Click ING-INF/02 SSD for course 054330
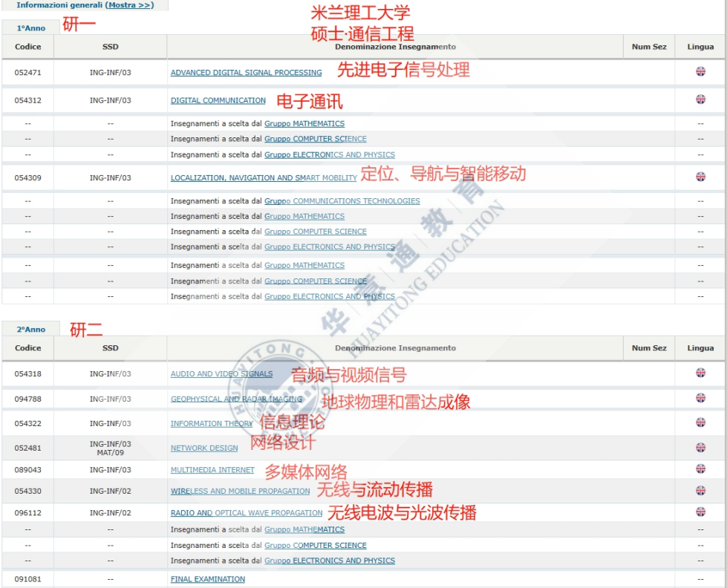The width and height of the screenshot is (727, 588). coord(111,491)
